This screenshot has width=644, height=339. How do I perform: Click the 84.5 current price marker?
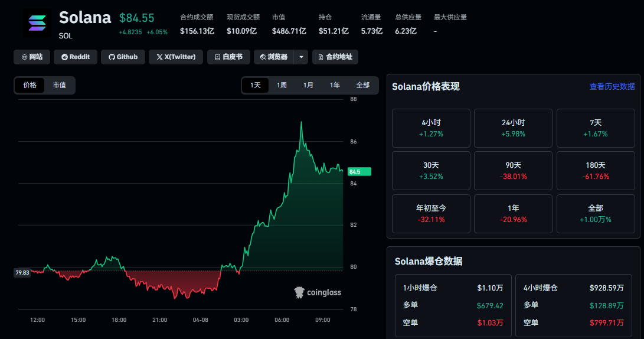(x=359, y=172)
